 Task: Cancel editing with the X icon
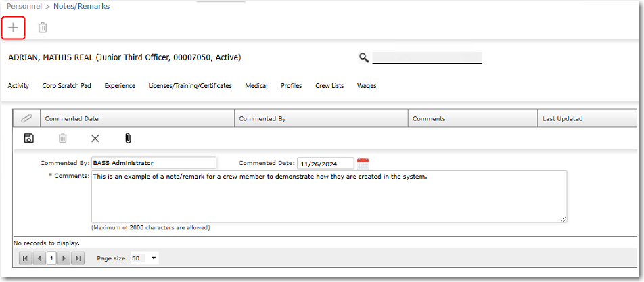pyautogui.click(x=95, y=138)
